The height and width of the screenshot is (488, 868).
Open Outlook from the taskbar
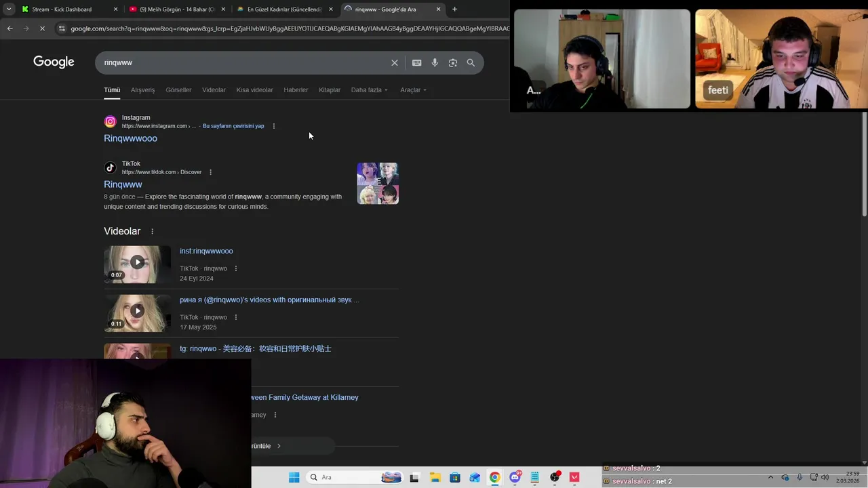(x=475, y=477)
